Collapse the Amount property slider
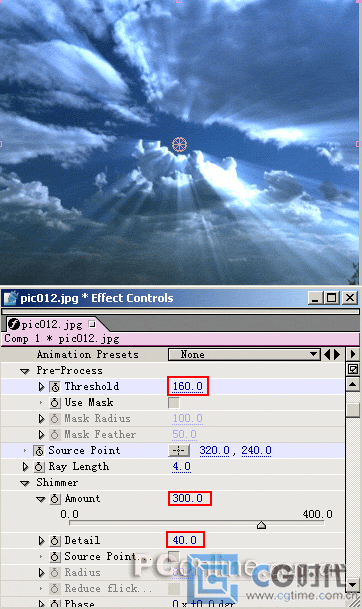Image resolution: width=362 pixels, height=609 pixels. point(41,499)
